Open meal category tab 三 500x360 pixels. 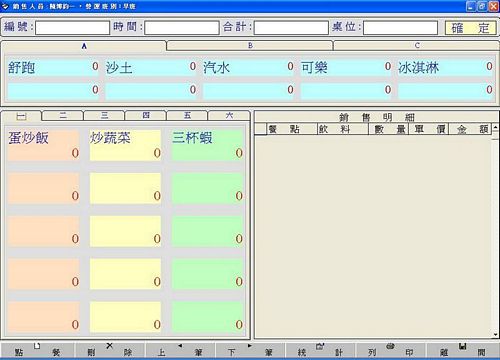point(104,115)
